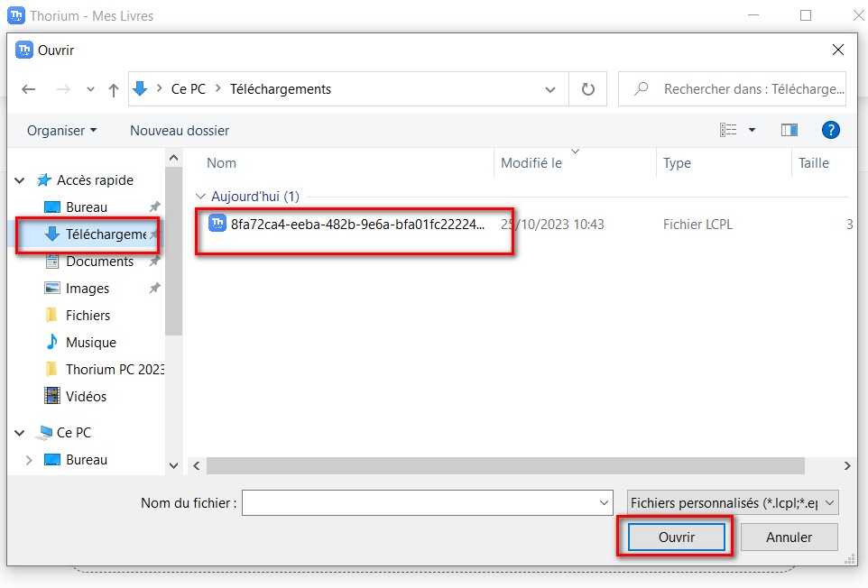The height and width of the screenshot is (588, 868).
Task: Refresh the Téléchargements folder view
Action: click(x=588, y=89)
